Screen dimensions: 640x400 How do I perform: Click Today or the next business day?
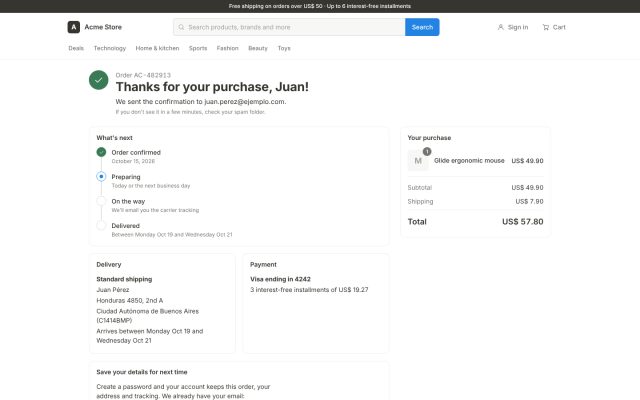[x=151, y=186]
